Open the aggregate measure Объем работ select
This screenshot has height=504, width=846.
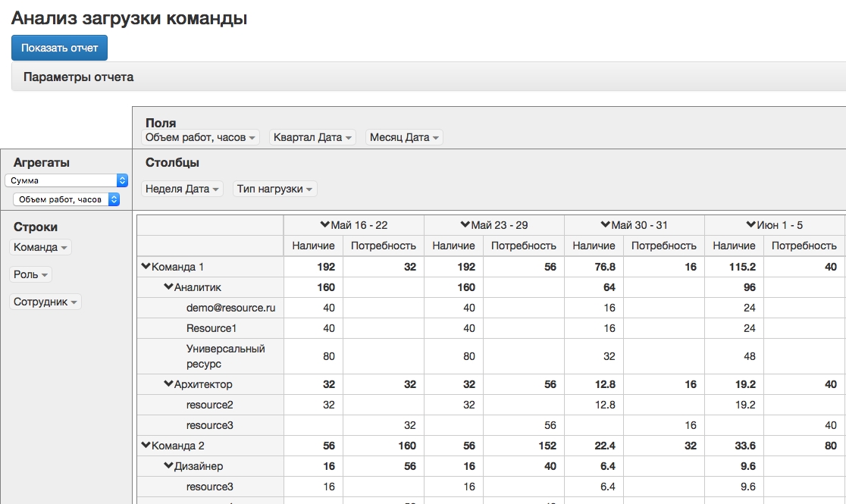(x=67, y=199)
